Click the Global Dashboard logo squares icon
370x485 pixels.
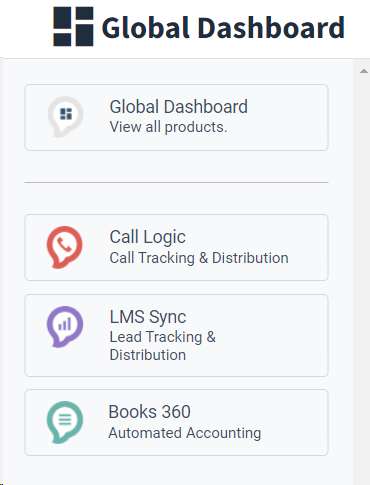coord(73,26)
